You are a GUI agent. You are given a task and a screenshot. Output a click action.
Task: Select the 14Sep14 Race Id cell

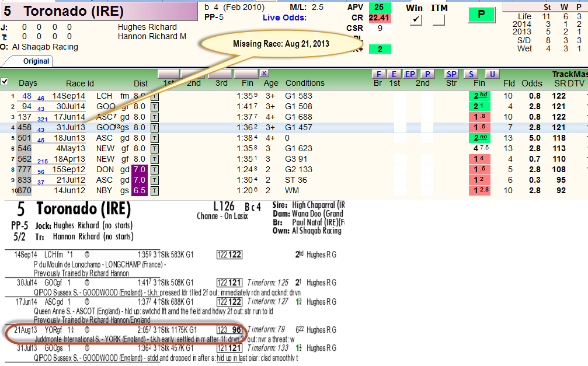coord(69,96)
